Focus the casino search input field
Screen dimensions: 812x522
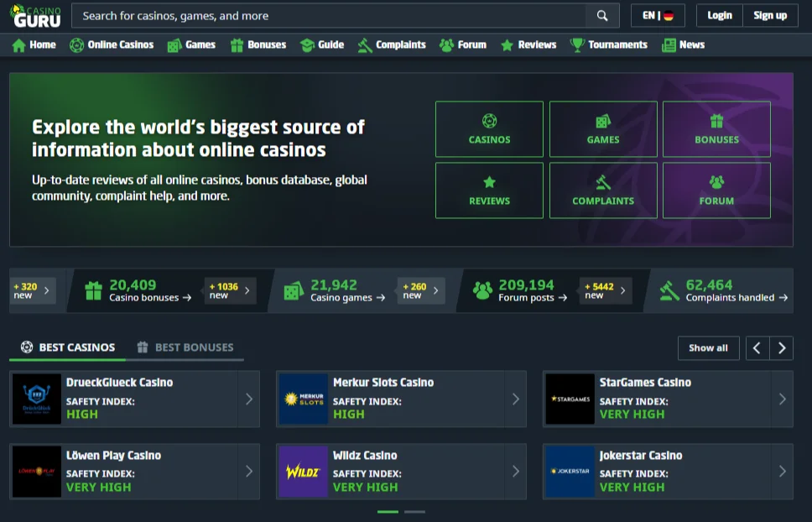pos(327,15)
